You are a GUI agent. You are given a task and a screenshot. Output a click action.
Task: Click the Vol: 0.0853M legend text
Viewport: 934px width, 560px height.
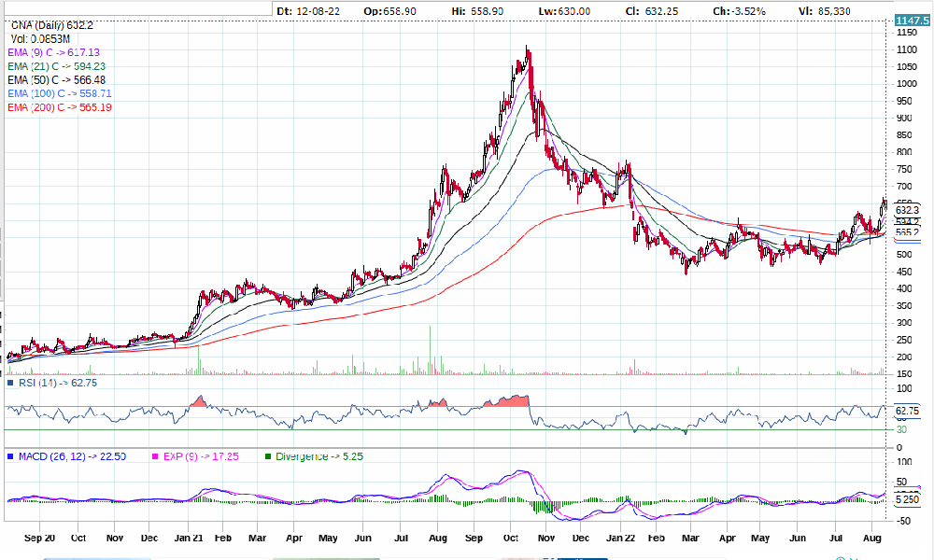point(40,39)
